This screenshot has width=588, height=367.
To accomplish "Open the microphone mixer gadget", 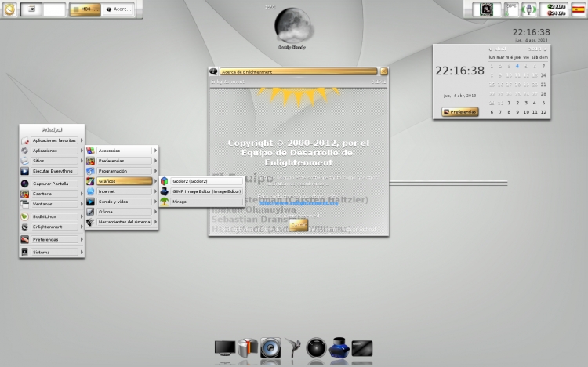I will (528, 9).
